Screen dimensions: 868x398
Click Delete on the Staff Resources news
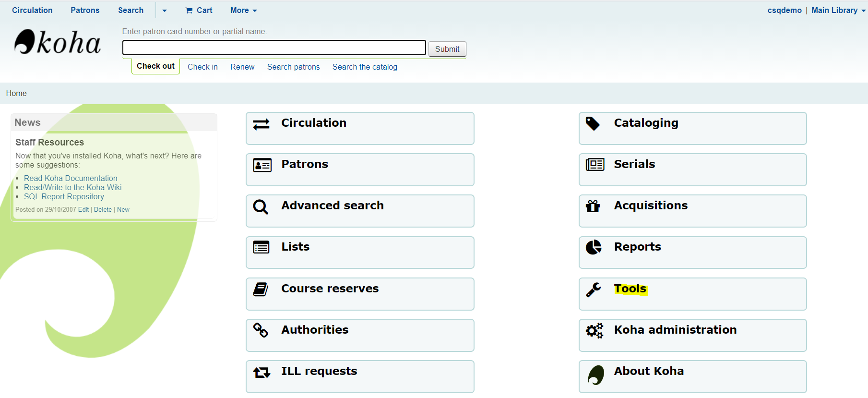103,210
